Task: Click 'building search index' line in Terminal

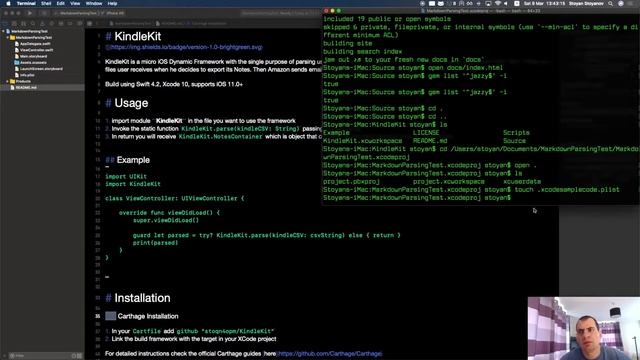Action: click(x=362, y=51)
